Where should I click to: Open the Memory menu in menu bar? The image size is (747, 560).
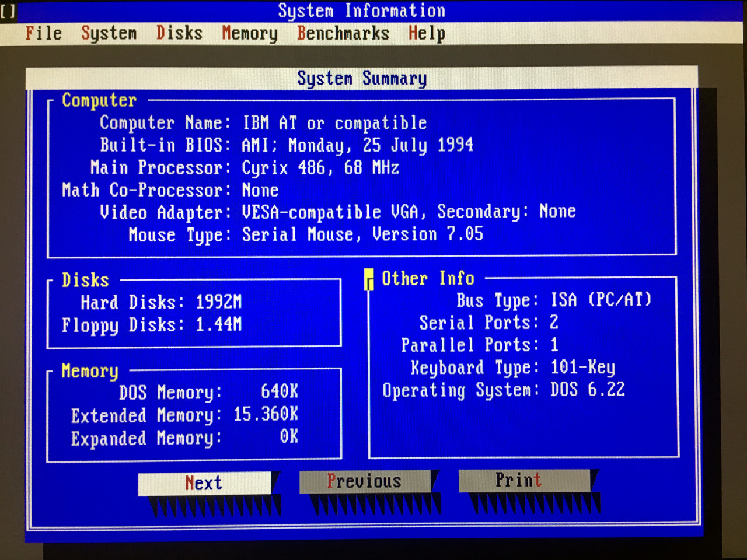coord(250,34)
